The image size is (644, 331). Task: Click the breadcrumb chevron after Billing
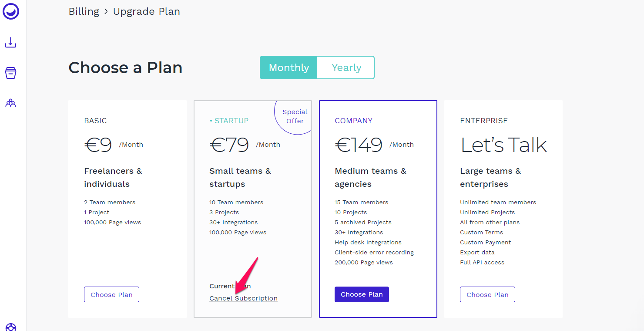tap(106, 12)
